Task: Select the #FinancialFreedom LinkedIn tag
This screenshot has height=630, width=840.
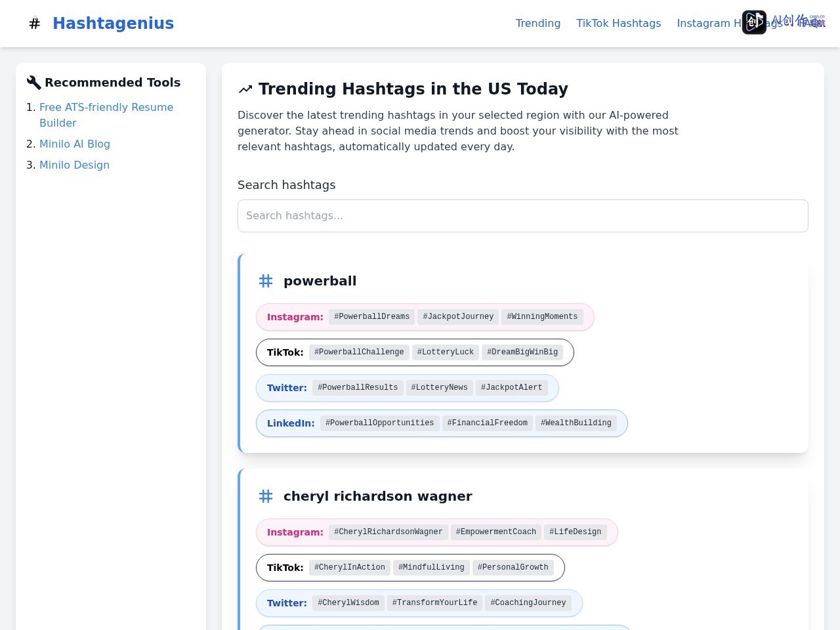Action: (x=488, y=423)
